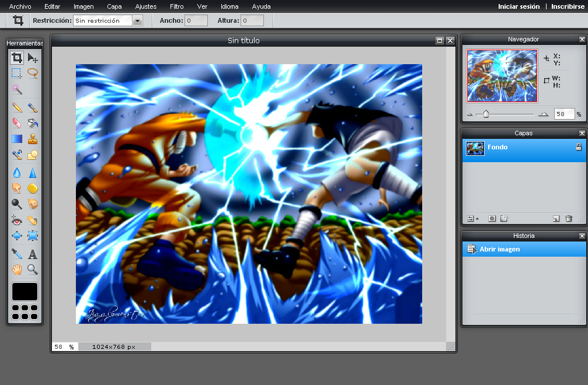588x385 pixels.
Task: Select the Zoom magnifier tool in toolbox
Action: pos(33,269)
